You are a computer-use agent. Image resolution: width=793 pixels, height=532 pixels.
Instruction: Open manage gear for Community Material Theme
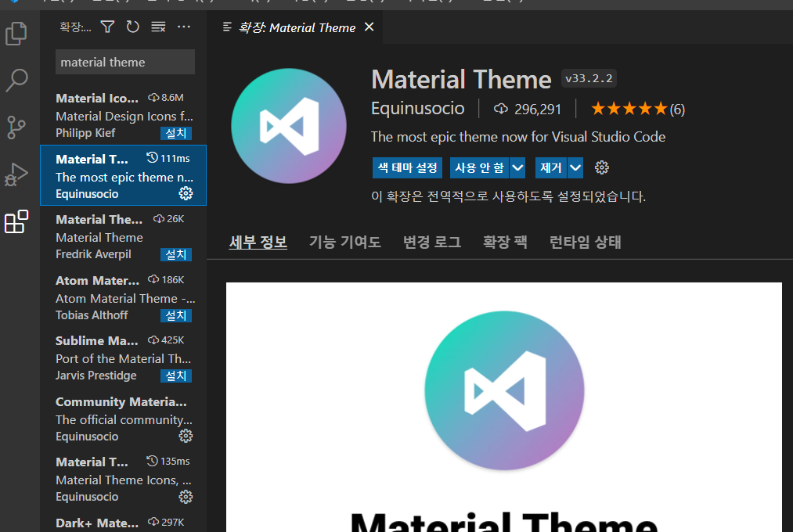click(x=186, y=436)
